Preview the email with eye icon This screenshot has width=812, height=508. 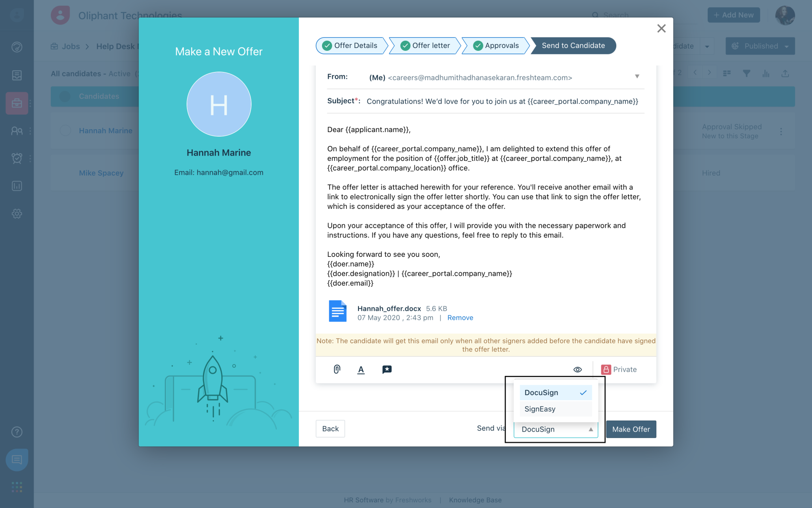tap(578, 369)
